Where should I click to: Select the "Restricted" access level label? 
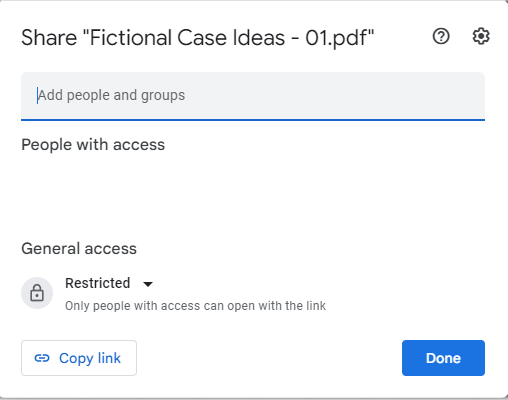tap(98, 283)
